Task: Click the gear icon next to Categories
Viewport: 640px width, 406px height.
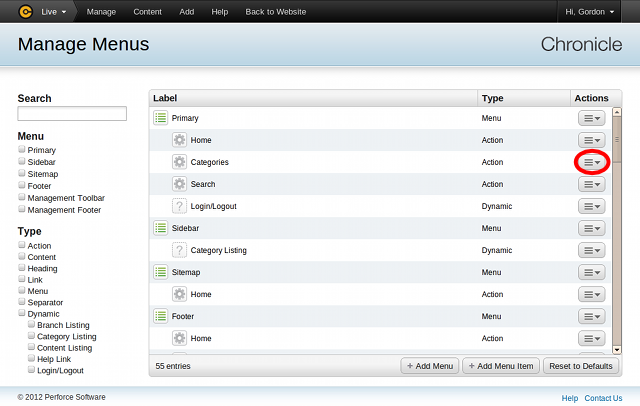Action: point(179,162)
